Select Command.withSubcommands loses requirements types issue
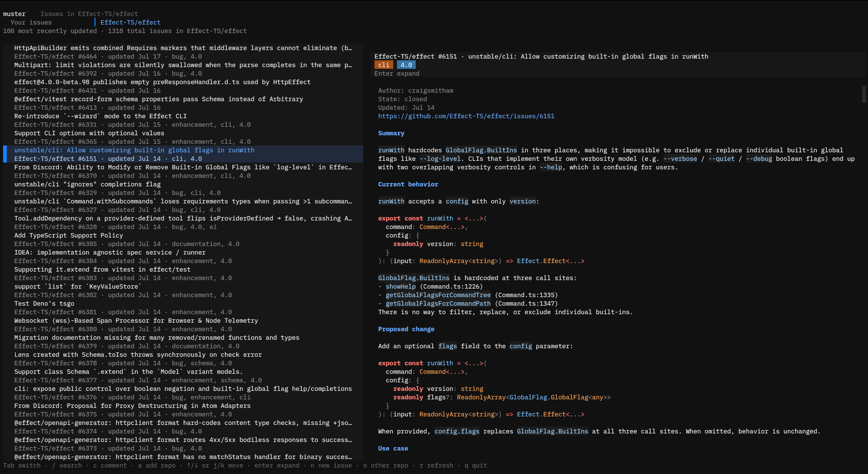868x474 pixels. click(x=183, y=205)
